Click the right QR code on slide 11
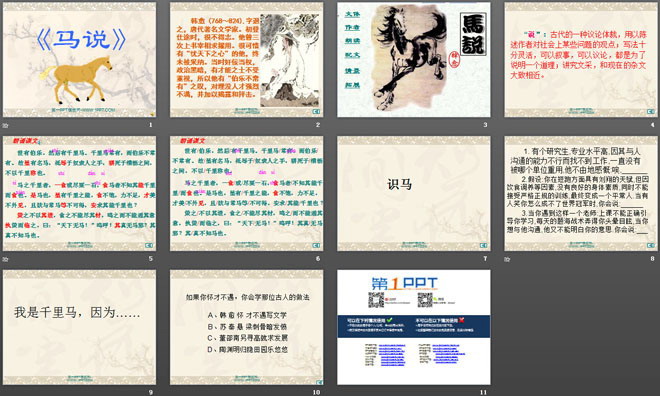 point(425,300)
